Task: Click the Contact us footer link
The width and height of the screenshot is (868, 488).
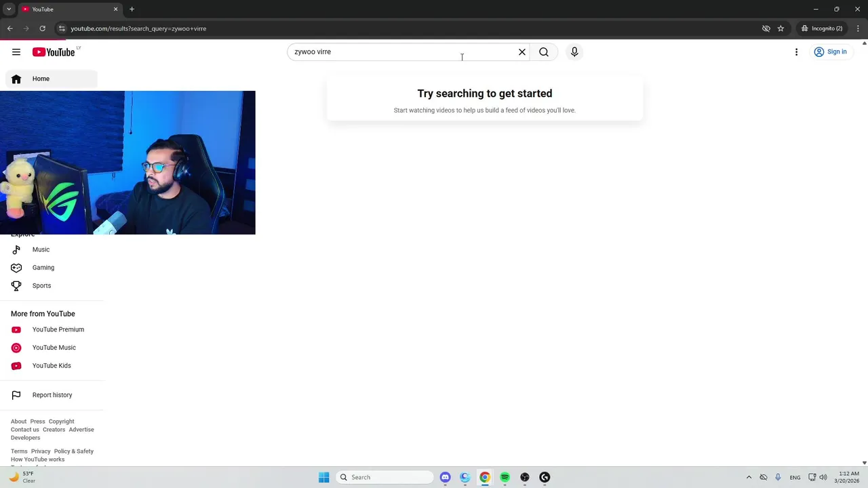Action: (x=25, y=430)
